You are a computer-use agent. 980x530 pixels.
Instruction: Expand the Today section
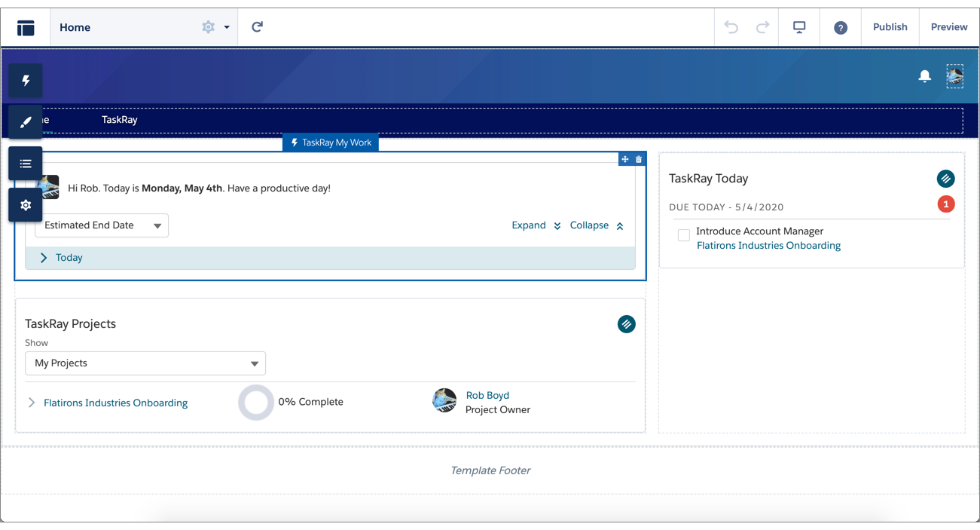click(x=44, y=258)
